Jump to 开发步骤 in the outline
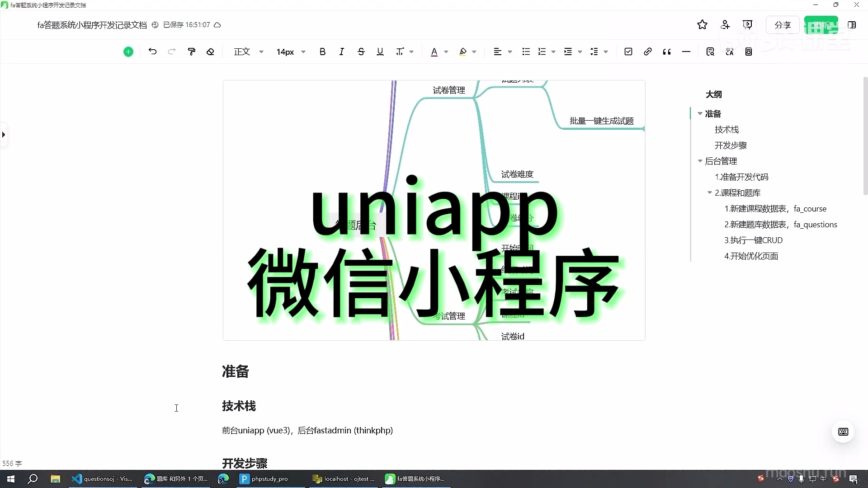Screen dimensions: 868x488 click(731, 145)
